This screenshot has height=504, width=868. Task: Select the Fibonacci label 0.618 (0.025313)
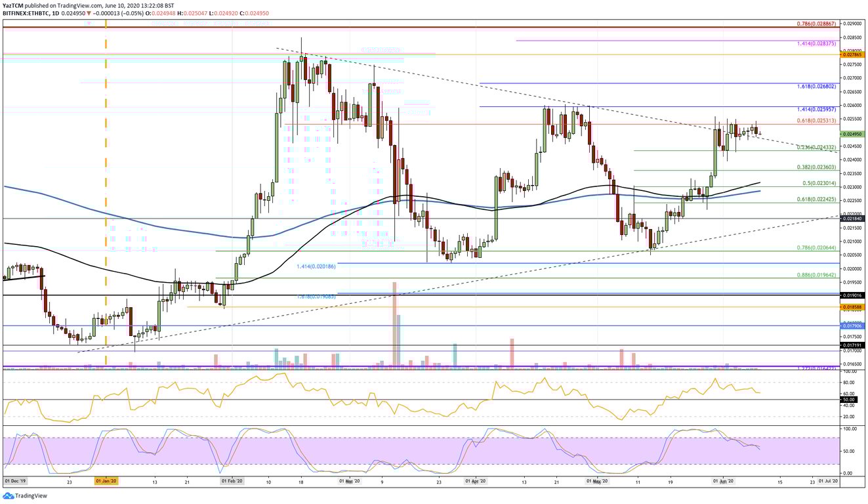(x=816, y=121)
